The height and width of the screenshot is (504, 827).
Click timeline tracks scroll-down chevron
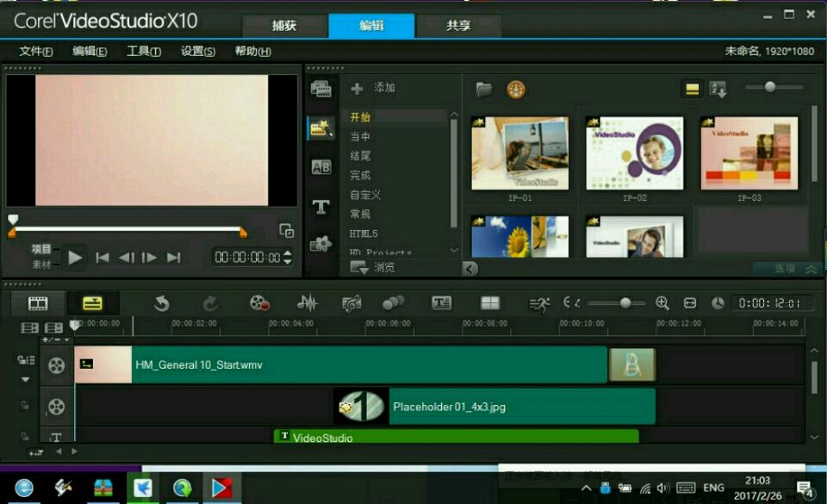pos(814,437)
